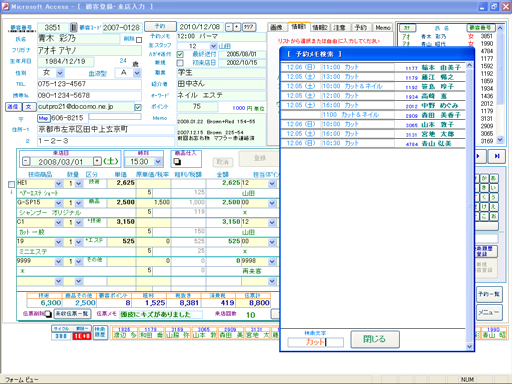Click the TEL field 075-123-4567
Viewport: 512px width, 384px height.
click(x=89, y=84)
